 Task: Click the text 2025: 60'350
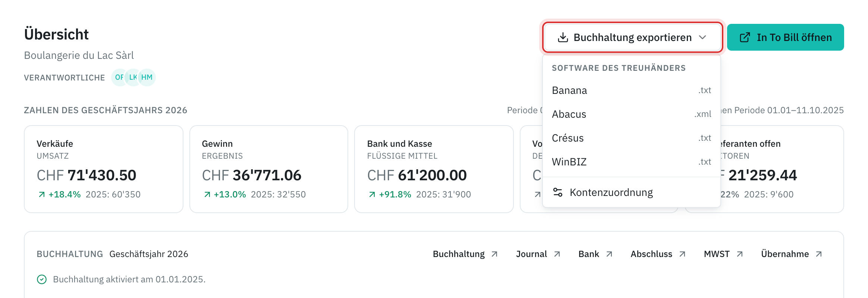113,194
